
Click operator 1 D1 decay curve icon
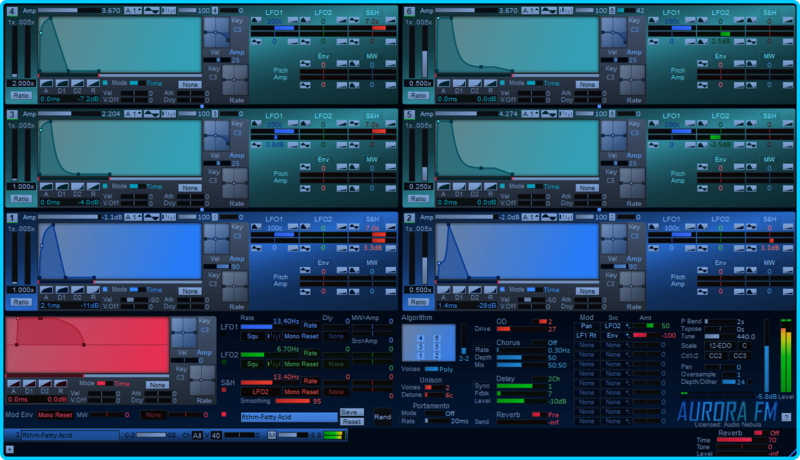62,290
